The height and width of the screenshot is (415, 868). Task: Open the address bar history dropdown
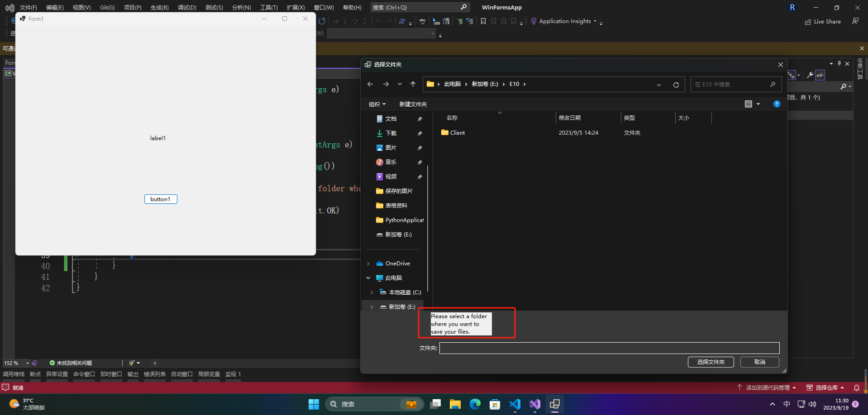pyautogui.click(x=659, y=85)
